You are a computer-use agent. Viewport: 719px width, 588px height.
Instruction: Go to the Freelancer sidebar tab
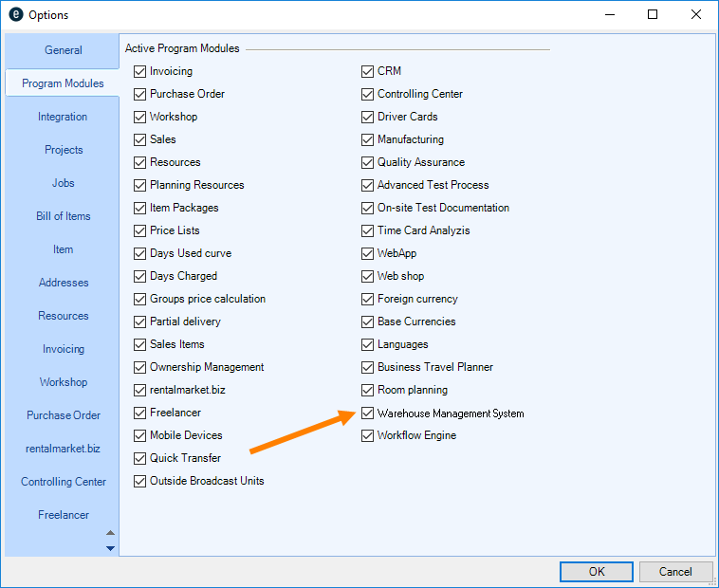click(x=64, y=515)
